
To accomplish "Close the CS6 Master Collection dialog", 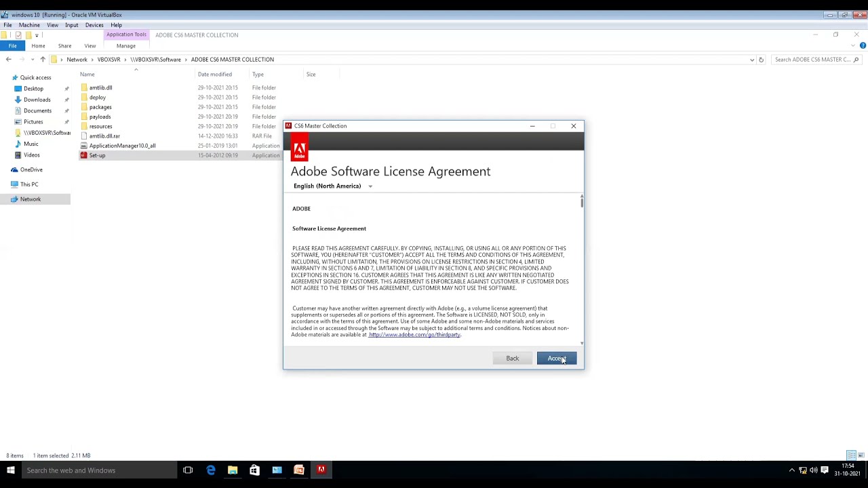I will coord(573,126).
